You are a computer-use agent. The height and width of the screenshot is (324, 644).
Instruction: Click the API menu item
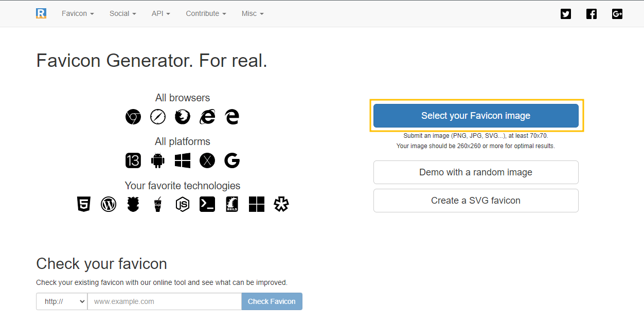[x=160, y=13]
